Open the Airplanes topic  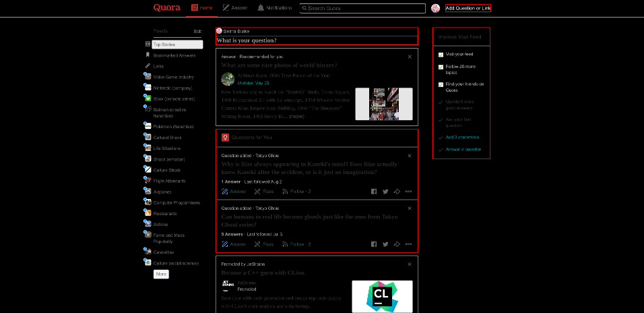(162, 192)
